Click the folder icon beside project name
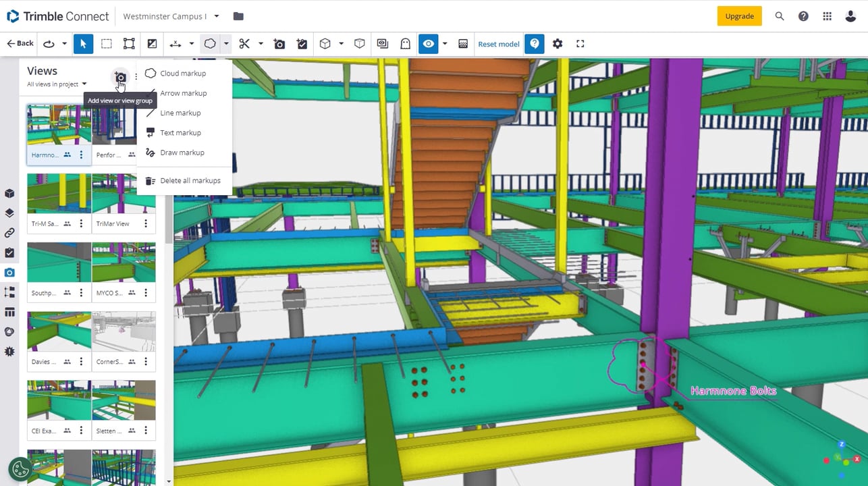This screenshot has height=486, width=868. 238,16
